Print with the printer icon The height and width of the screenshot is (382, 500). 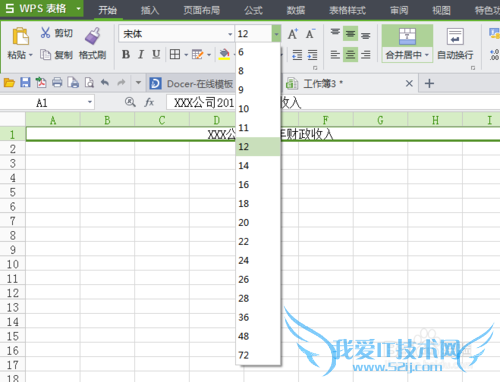coord(57,82)
